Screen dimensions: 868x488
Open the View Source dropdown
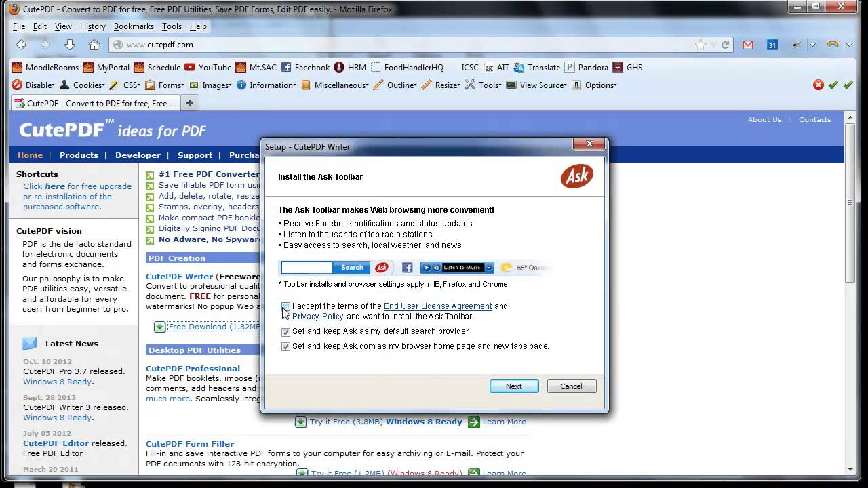click(x=536, y=85)
